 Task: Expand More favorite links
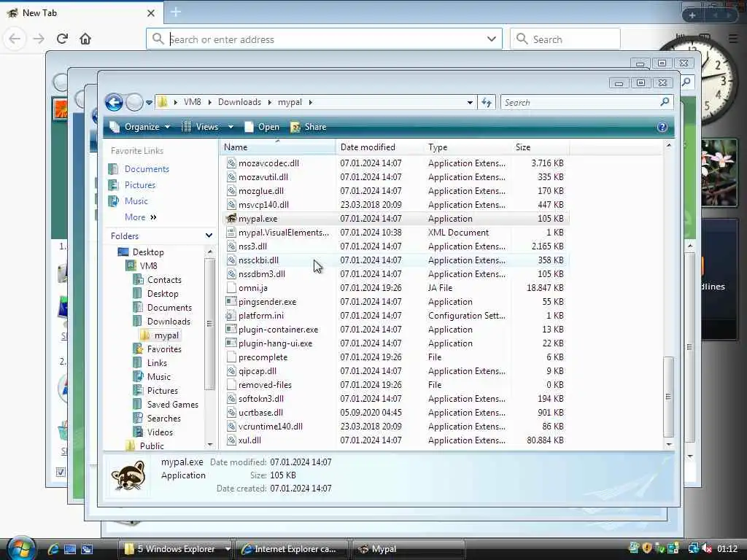[140, 217]
